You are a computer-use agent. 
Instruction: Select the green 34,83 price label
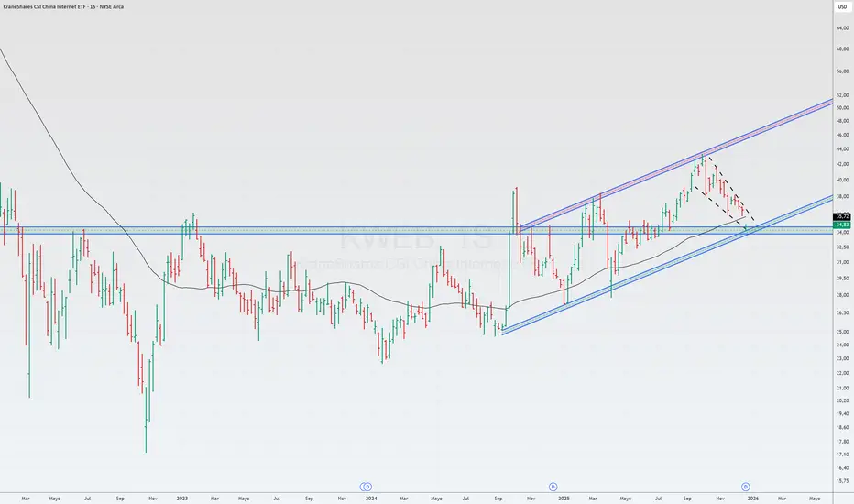tap(843, 225)
